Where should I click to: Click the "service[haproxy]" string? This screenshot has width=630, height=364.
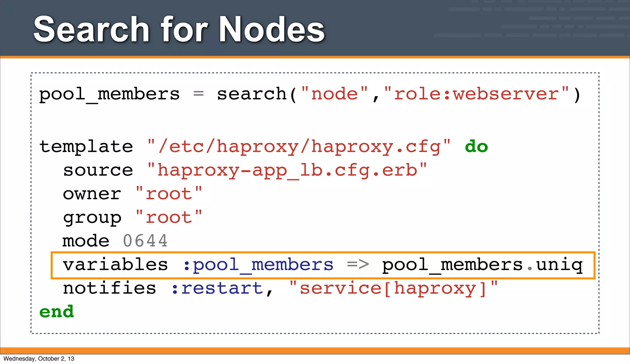(x=393, y=289)
